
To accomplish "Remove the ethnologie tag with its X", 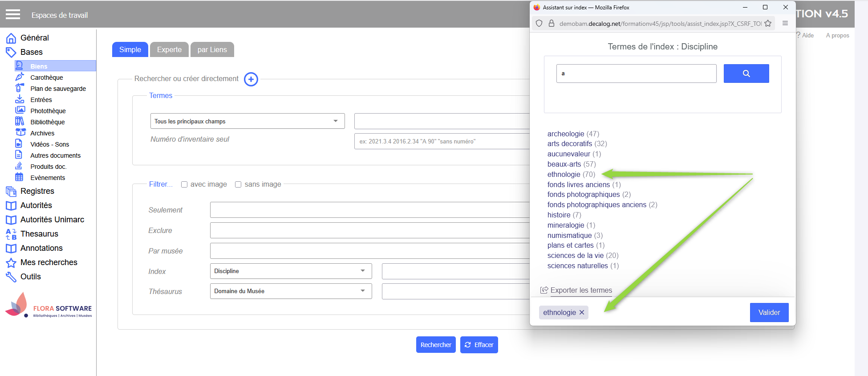I will (582, 312).
